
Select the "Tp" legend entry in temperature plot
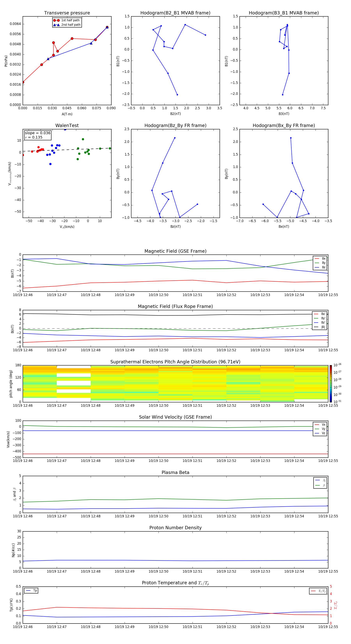31,591
